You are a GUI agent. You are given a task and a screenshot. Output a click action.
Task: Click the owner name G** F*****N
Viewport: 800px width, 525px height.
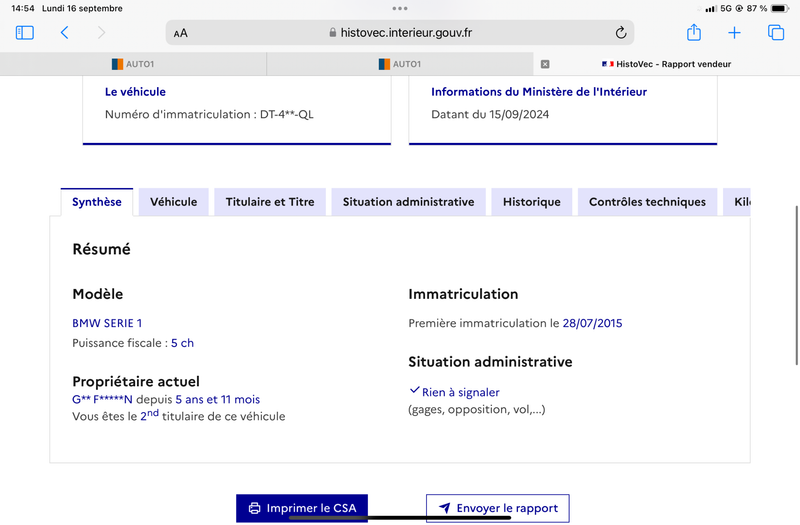tap(102, 399)
